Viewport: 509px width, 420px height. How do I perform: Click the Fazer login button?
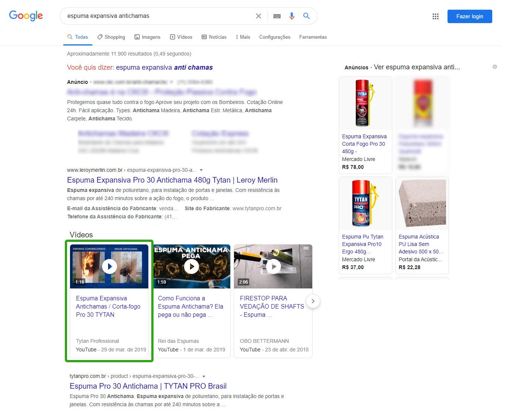click(470, 16)
